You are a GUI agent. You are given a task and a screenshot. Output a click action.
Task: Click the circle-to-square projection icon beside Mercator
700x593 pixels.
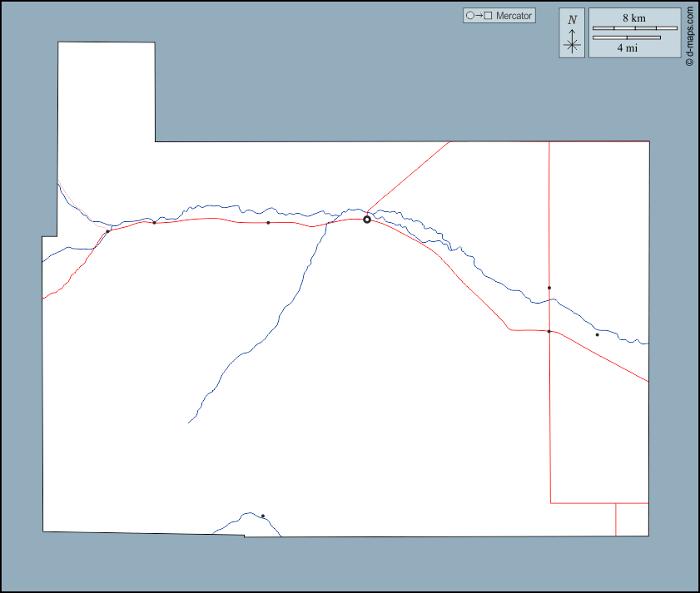(x=479, y=16)
